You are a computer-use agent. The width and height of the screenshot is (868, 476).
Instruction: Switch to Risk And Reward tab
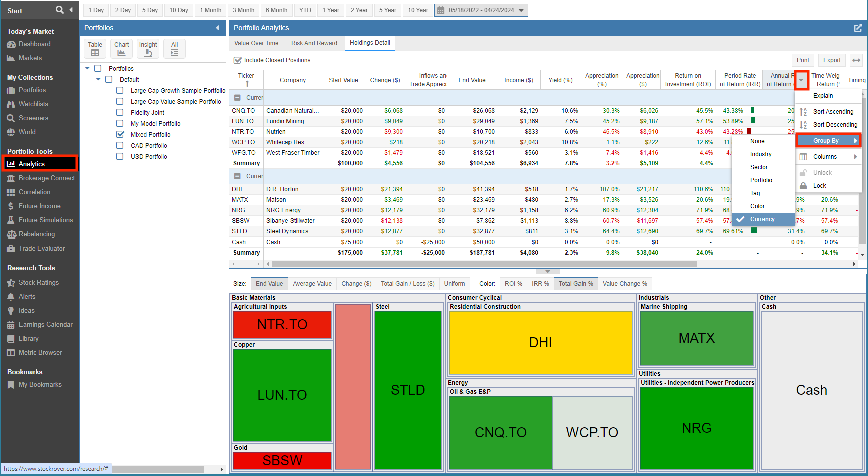pos(314,43)
